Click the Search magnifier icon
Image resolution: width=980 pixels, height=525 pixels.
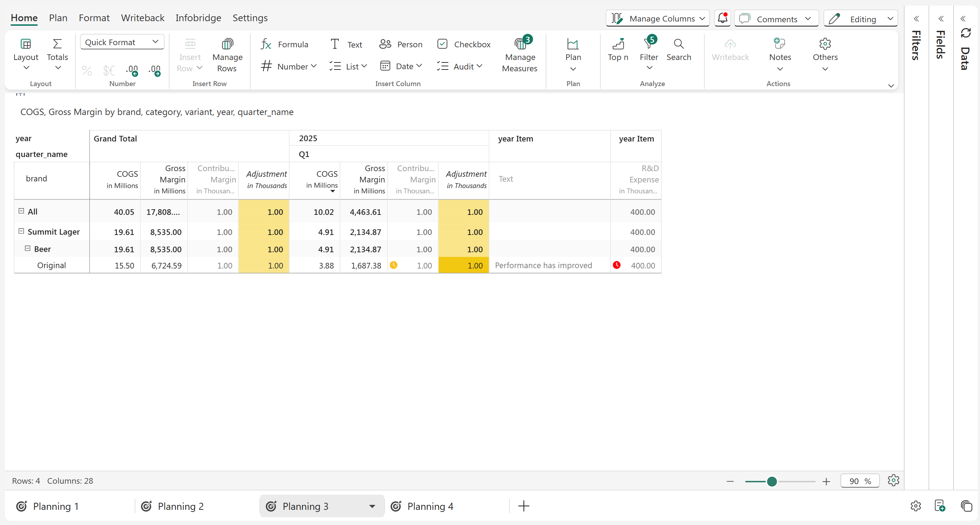(x=678, y=44)
